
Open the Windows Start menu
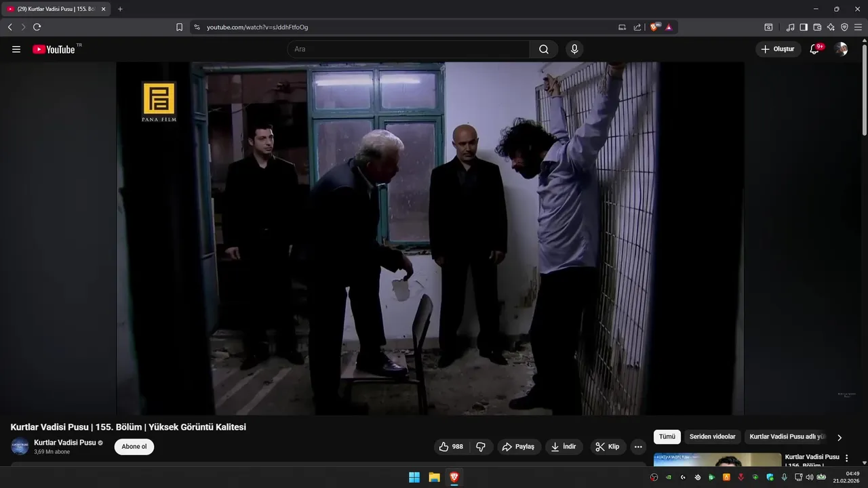pos(414,477)
